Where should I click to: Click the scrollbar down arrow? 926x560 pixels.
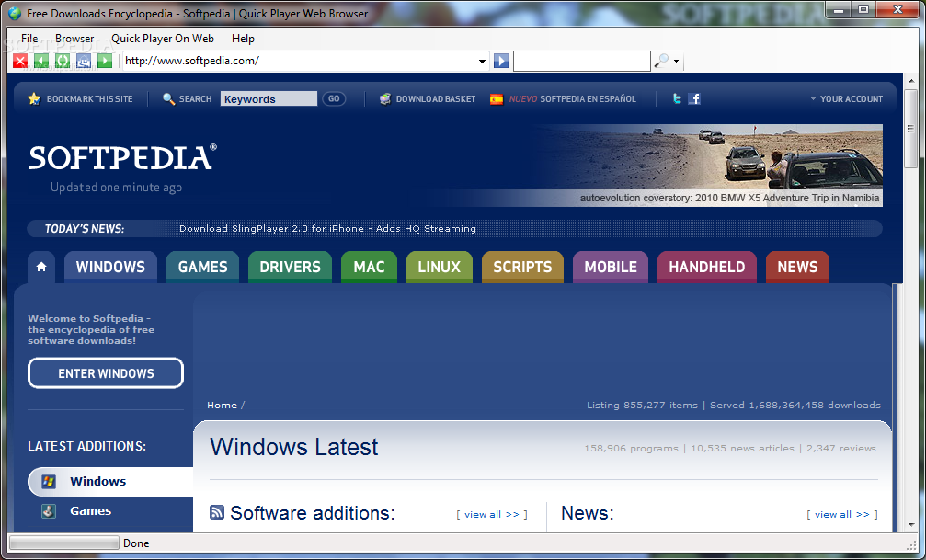click(x=910, y=525)
